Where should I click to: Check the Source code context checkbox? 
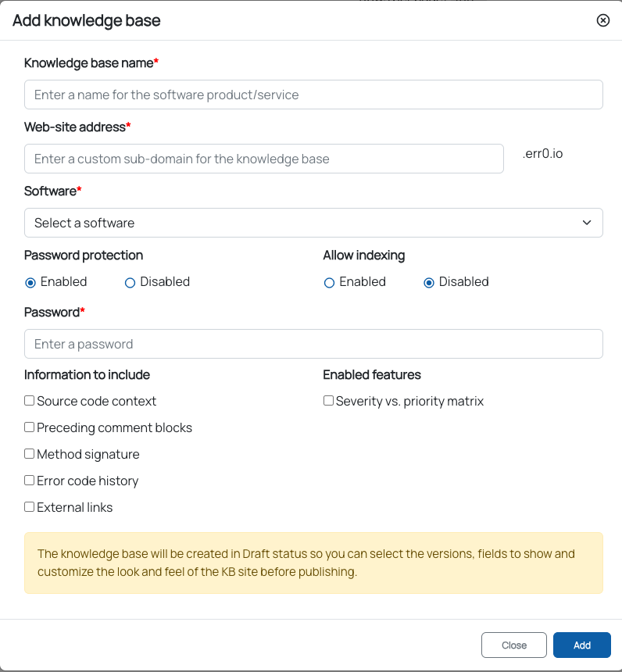click(30, 401)
